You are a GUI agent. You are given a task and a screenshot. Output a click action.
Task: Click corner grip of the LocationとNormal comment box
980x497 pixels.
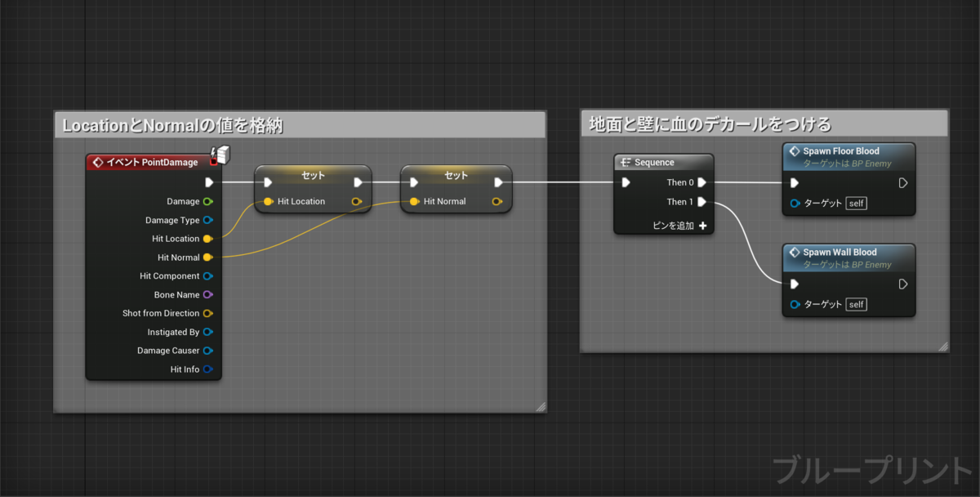click(540, 406)
